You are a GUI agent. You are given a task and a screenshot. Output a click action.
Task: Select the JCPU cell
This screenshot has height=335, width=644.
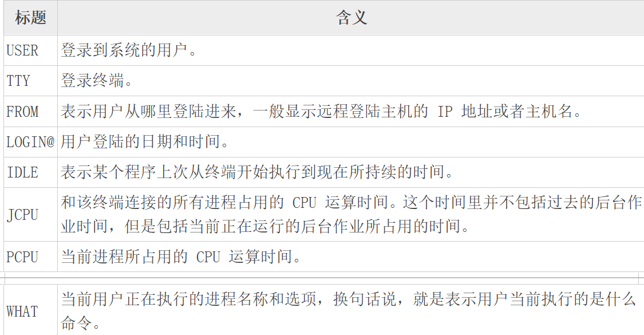coord(30,215)
